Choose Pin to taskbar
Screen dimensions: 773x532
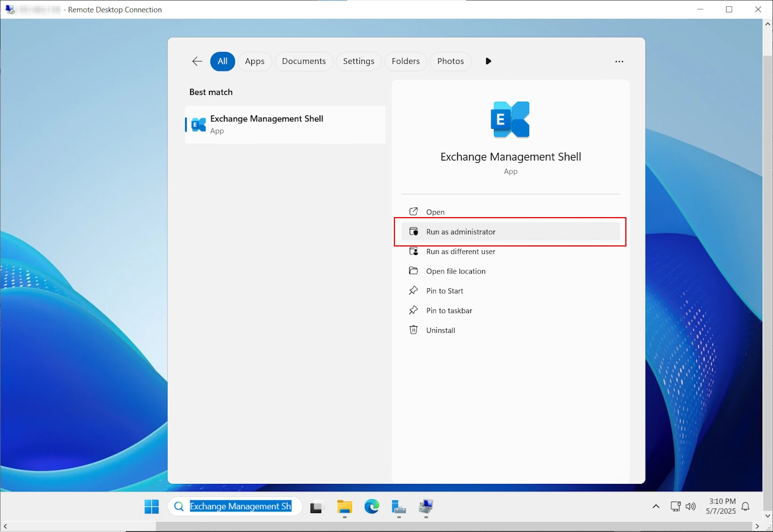510,311
